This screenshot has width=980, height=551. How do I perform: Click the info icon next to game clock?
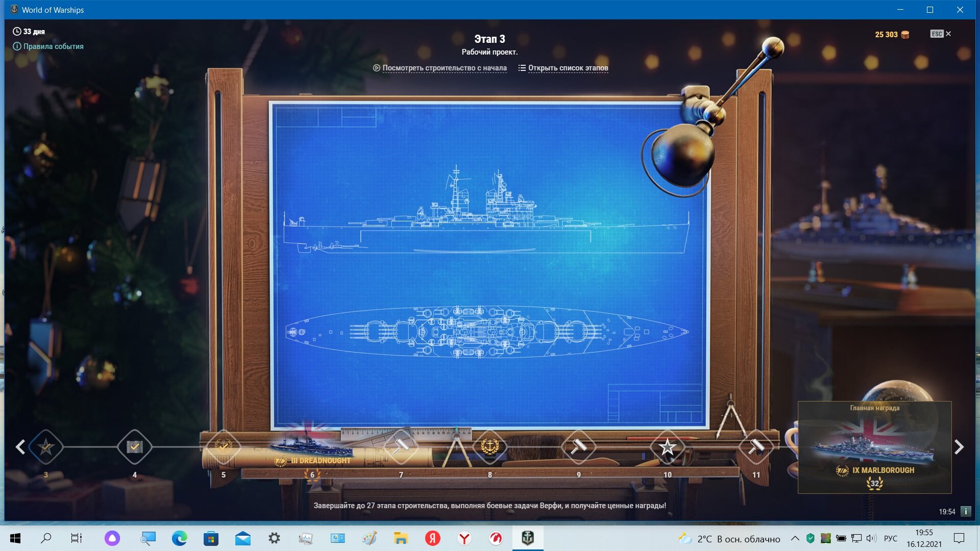[966, 511]
